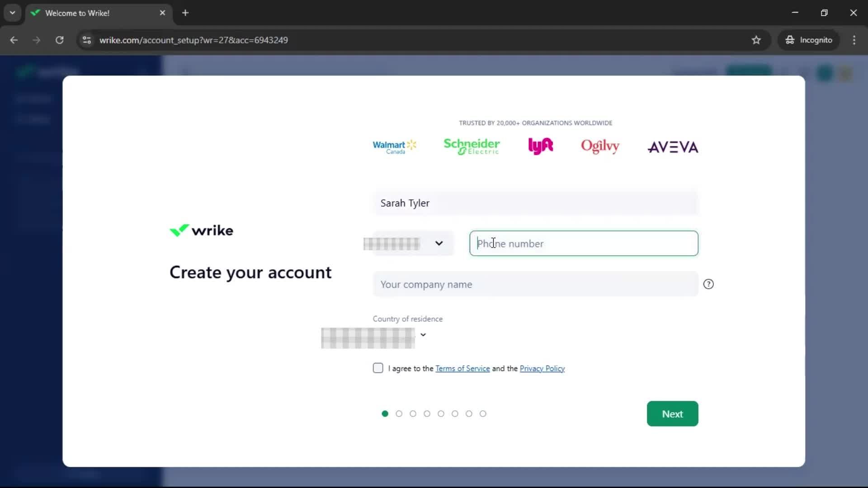Click the Ogilvy logo
868x488 pixels.
point(600,146)
